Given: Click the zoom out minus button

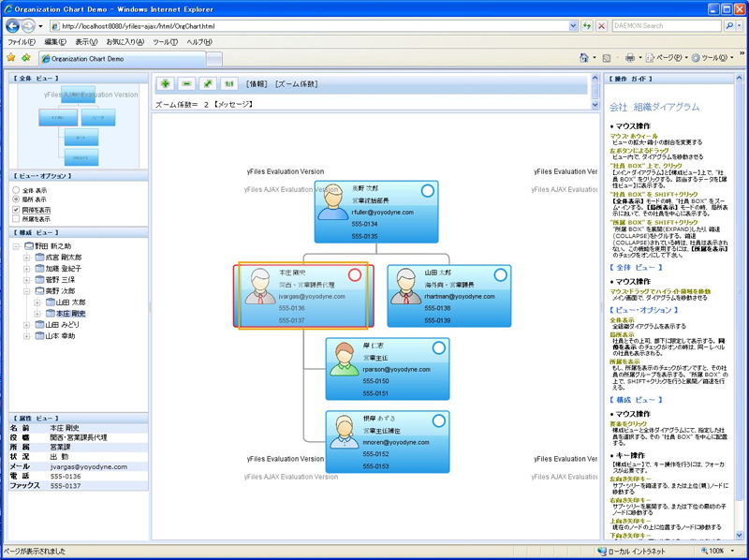Looking at the screenshot, I should [x=186, y=84].
